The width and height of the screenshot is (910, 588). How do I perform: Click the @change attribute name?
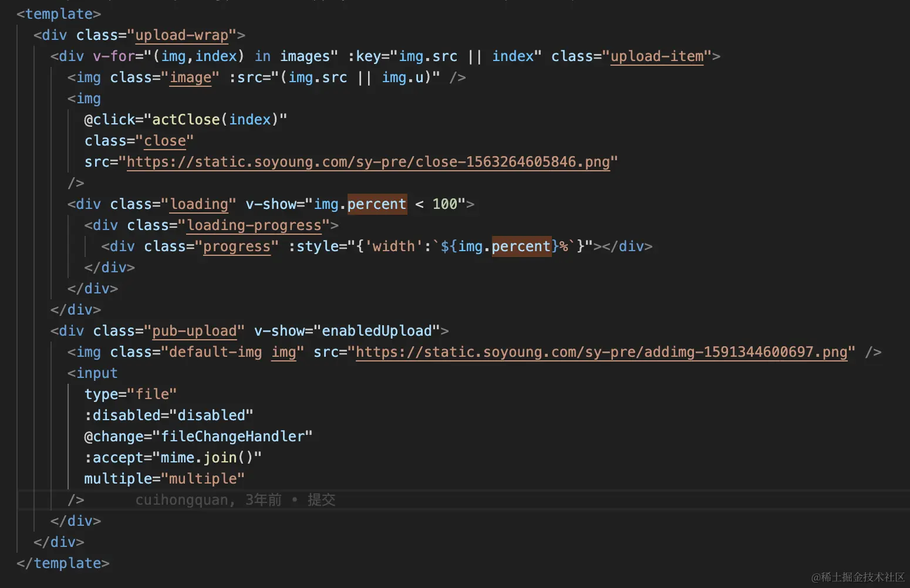114,437
